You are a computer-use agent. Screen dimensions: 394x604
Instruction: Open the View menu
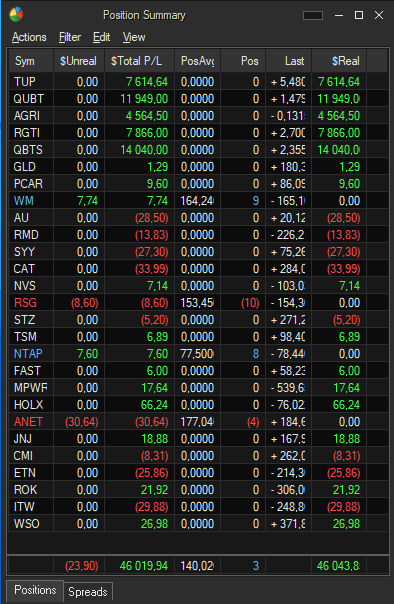coord(134,37)
